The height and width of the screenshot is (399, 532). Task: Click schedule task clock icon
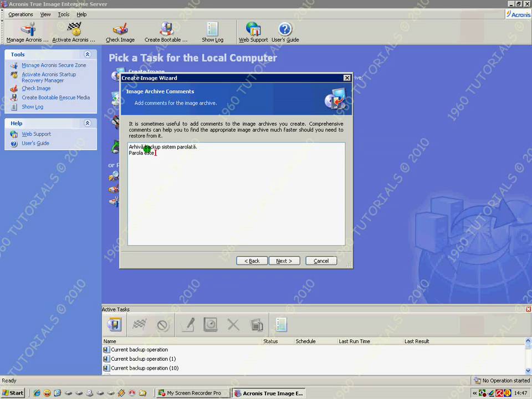point(211,325)
